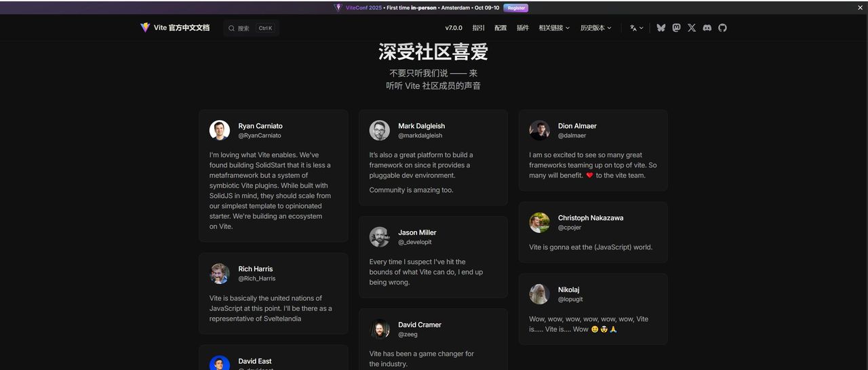The width and height of the screenshot is (868, 370).
Task: Click Rich Harris's avatar picture
Action: tap(220, 274)
